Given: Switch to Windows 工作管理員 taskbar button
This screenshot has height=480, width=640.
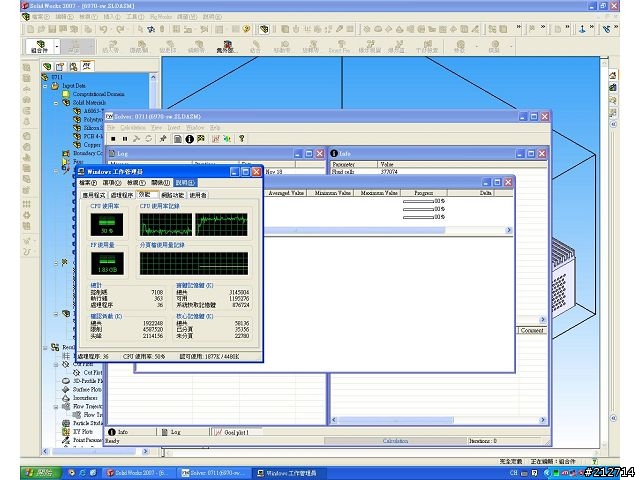Looking at the screenshot, I should point(289,473).
